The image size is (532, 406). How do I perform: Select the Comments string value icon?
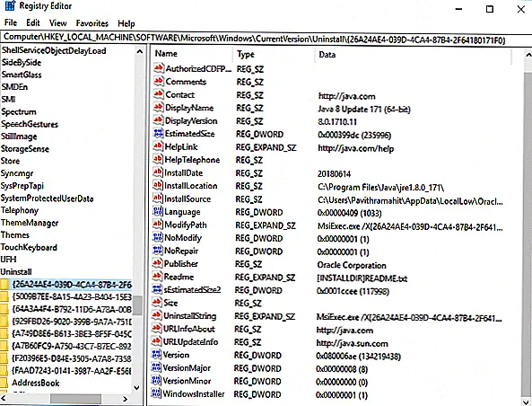(159, 82)
